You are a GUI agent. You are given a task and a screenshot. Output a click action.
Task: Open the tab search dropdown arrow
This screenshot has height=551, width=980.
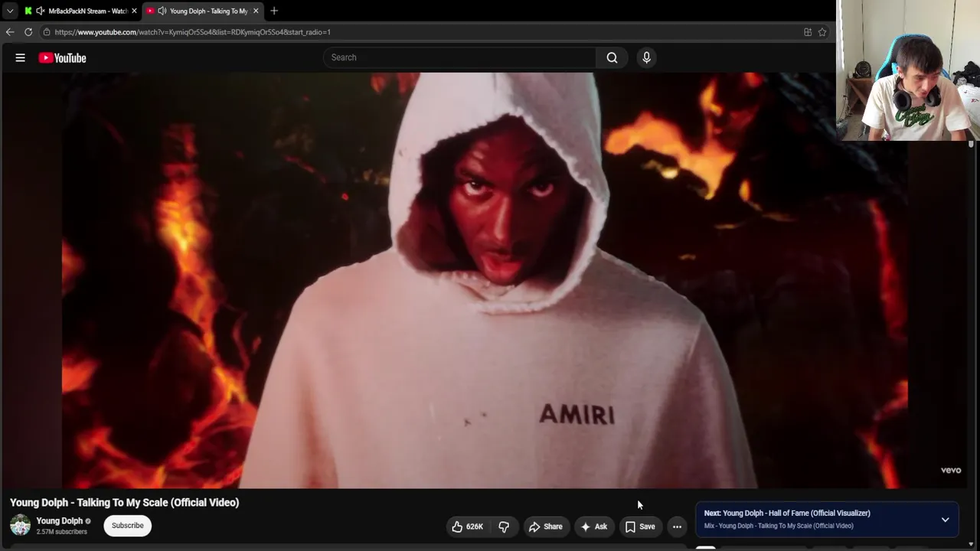10,11
